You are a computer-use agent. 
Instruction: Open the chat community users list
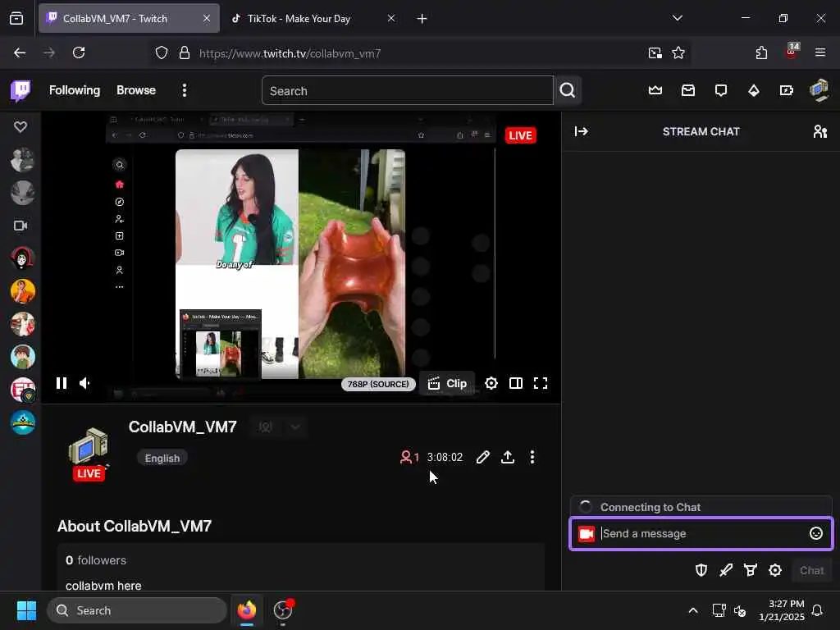[820, 131]
